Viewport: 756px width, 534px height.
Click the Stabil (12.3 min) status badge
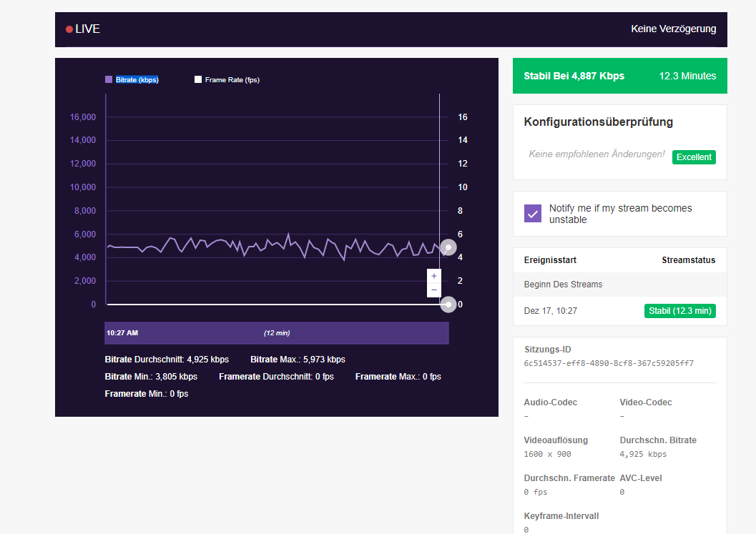click(x=679, y=311)
